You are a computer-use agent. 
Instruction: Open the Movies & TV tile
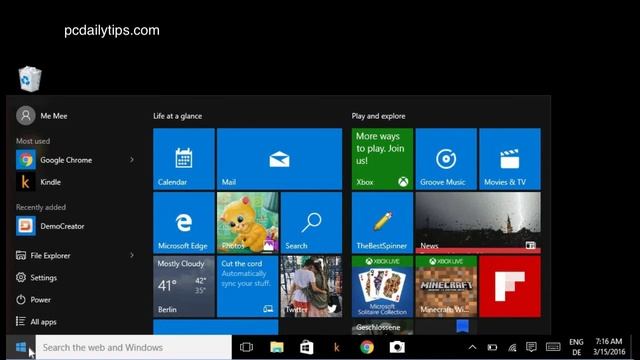(510, 159)
